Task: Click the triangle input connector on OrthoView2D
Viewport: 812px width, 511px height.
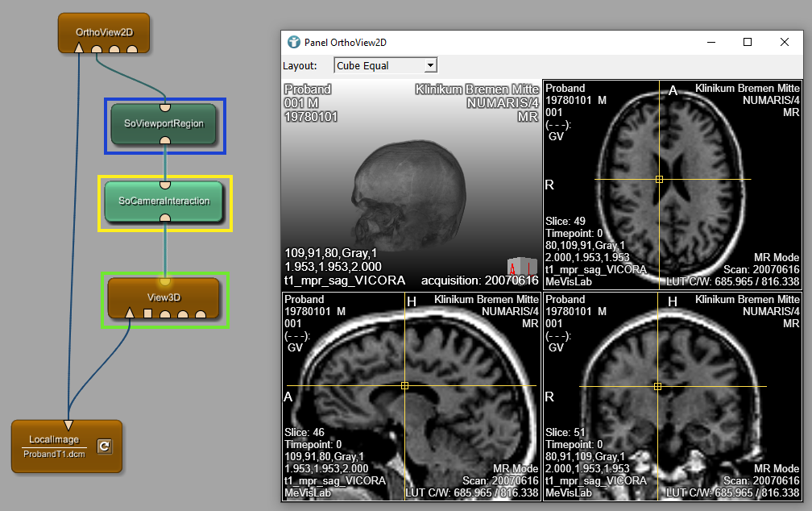Action: [x=79, y=48]
